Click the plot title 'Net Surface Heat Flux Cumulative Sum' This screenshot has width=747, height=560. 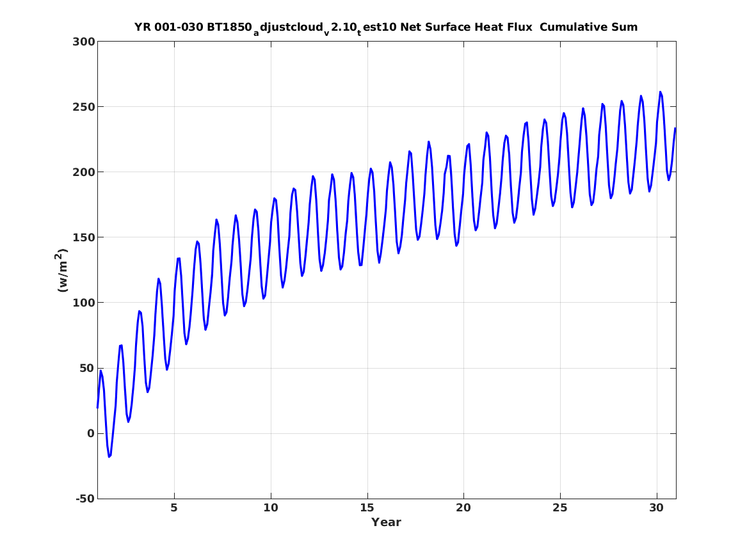coord(386,28)
